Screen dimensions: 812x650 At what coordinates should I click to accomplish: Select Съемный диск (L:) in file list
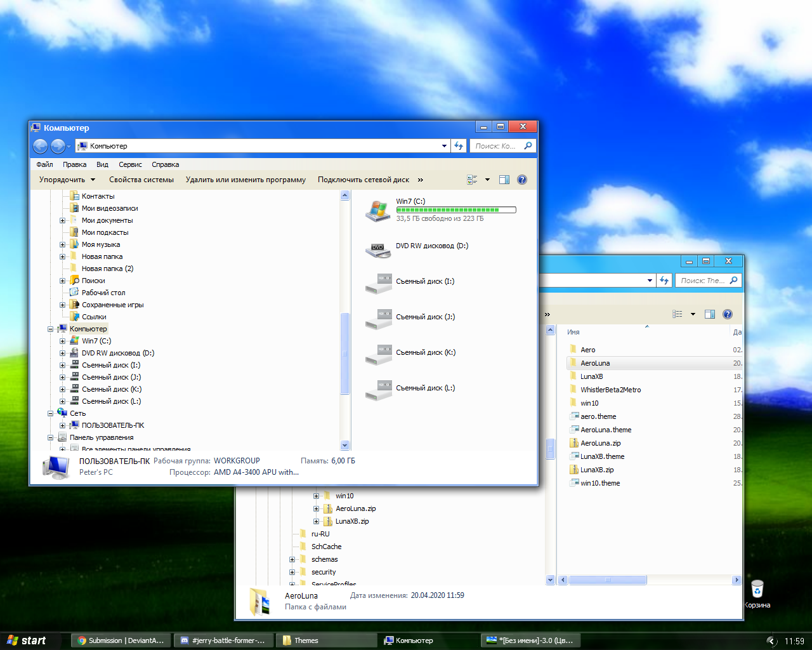(x=410, y=388)
